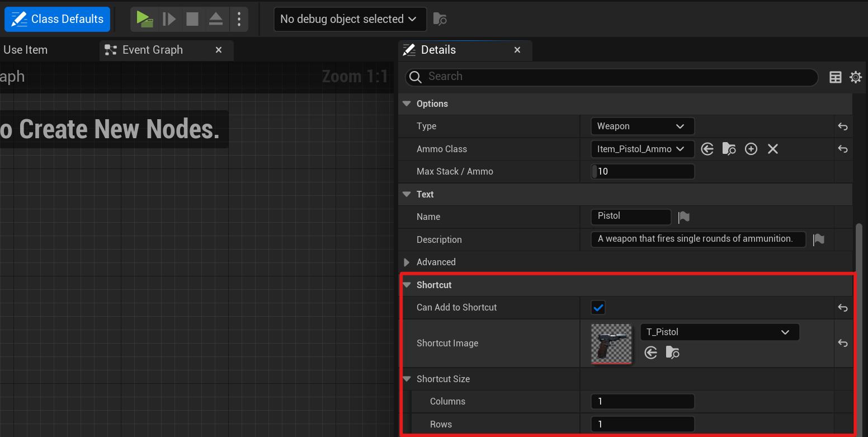Collapse the Options section

point(407,104)
